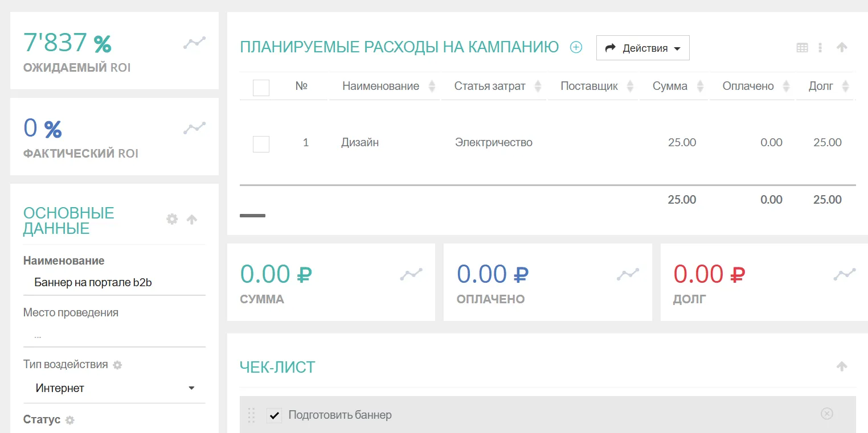
Task: Open the Интернет impact type dropdown
Action: (114, 388)
